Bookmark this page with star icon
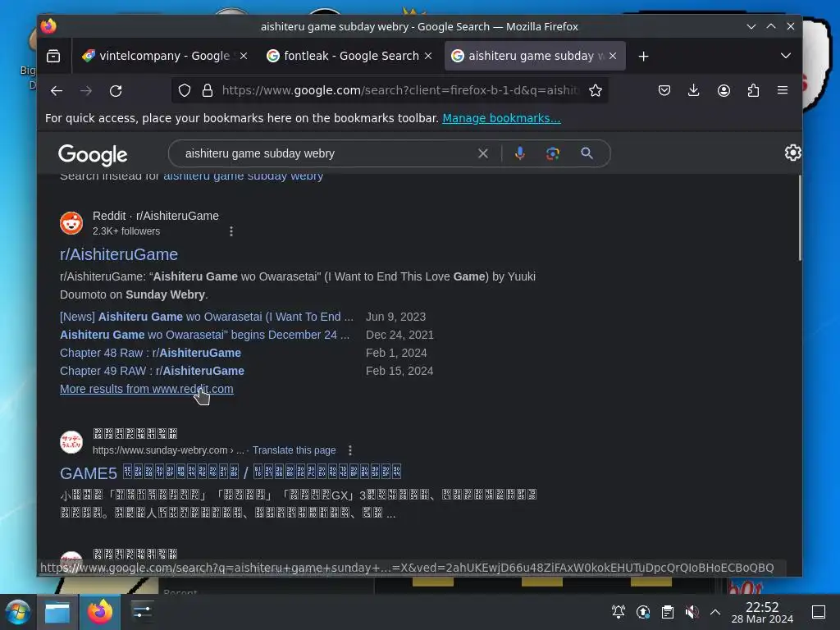Screen dimensions: 840x630 pos(596,90)
